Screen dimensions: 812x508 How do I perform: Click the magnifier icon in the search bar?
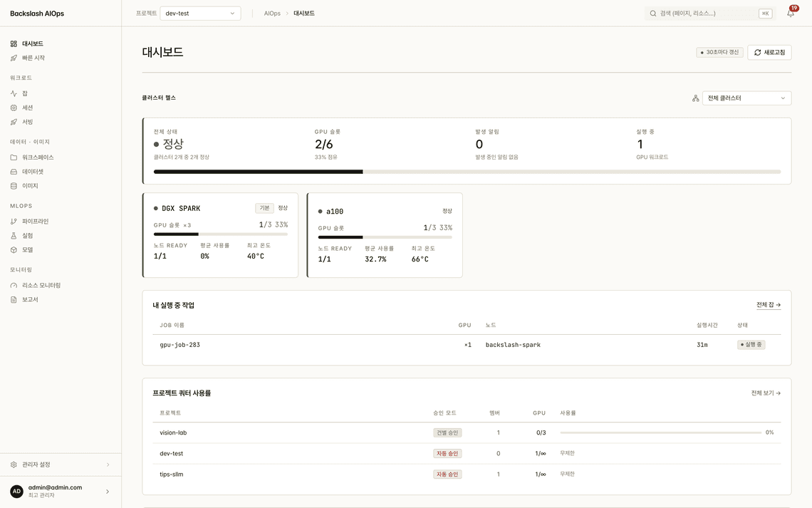point(653,14)
